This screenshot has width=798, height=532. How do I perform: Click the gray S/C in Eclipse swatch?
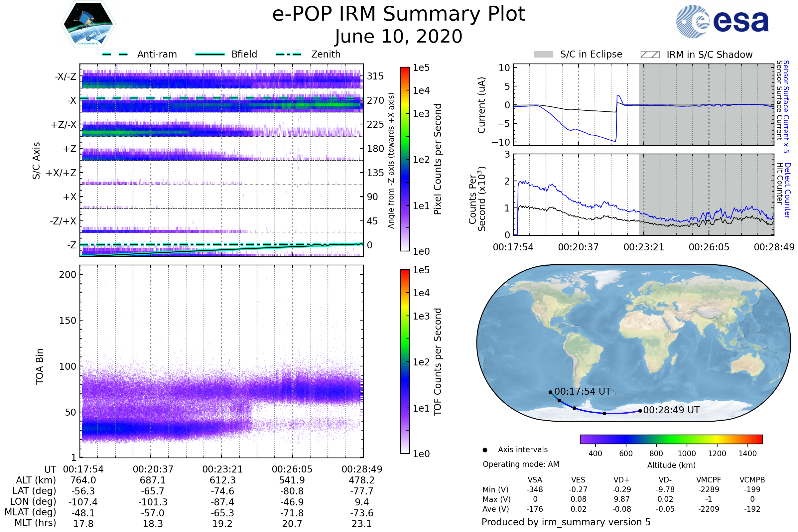tap(543, 55)
